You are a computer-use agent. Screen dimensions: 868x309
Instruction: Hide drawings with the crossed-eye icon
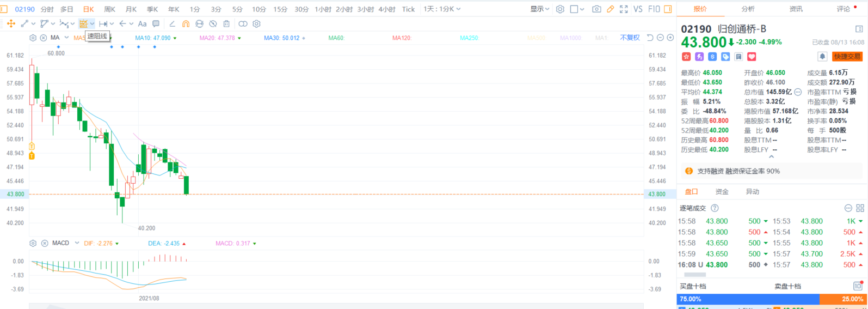pos(213,24)
